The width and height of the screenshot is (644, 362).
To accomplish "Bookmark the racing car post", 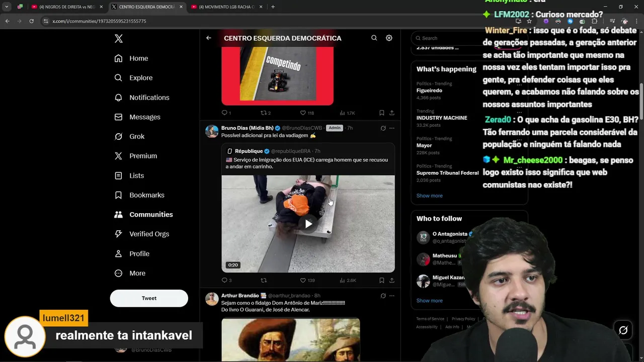I will (x=381, y=113).
